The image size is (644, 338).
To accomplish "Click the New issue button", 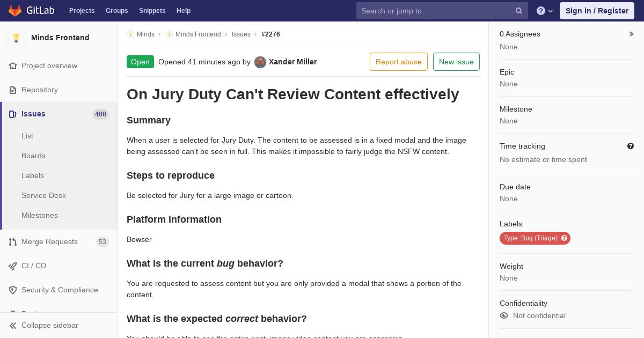I will tap(456, 62).
